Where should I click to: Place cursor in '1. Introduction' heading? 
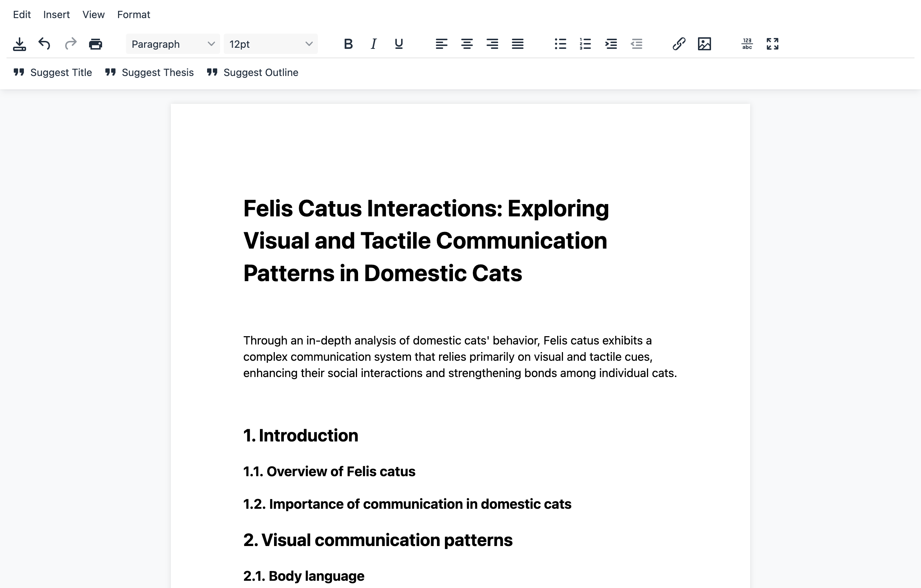300,436
